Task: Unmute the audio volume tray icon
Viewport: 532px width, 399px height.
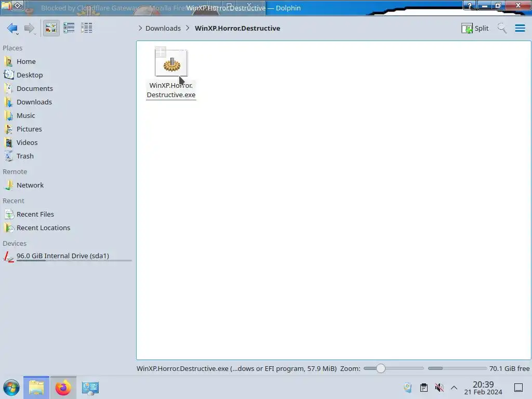Action: pos(440,388)
